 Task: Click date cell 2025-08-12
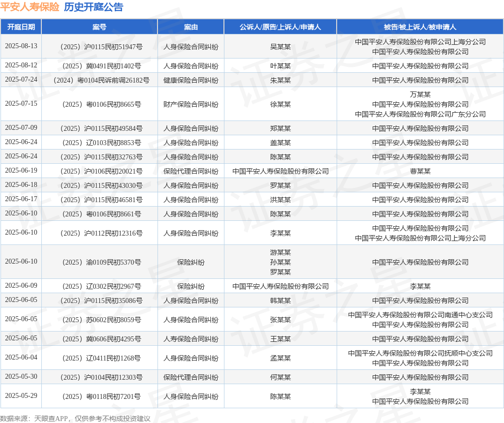(21, 65)
